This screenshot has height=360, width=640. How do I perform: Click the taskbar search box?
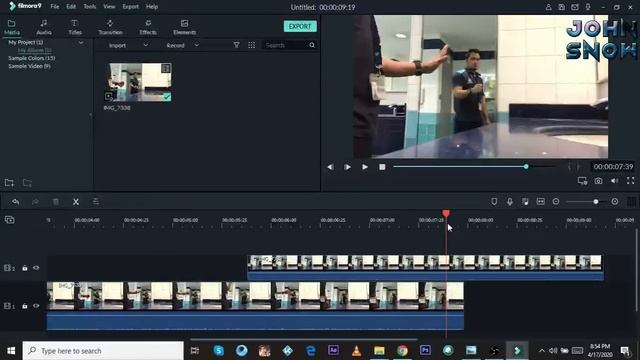tap(103, 351)
